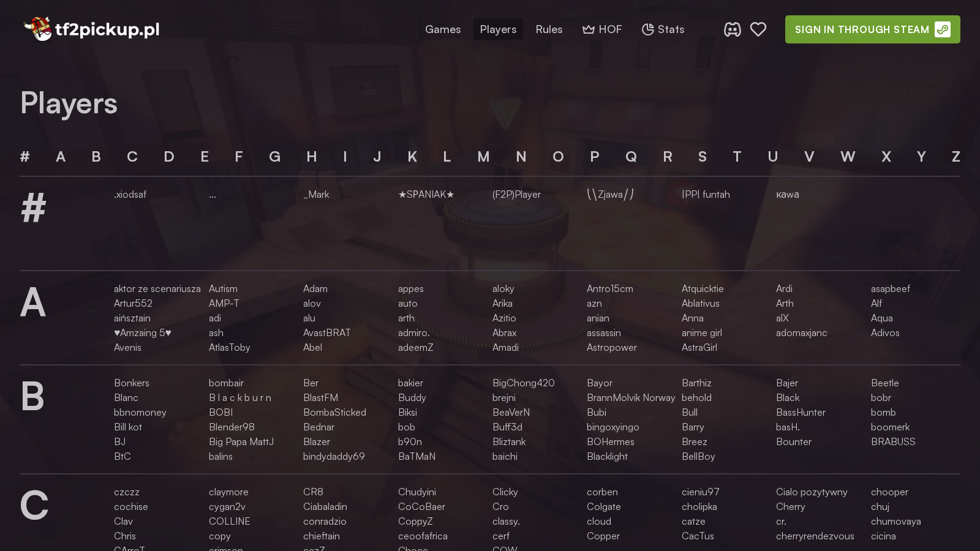
Task: Jump to letter B in the alphabet index
Action: [96, 157]
